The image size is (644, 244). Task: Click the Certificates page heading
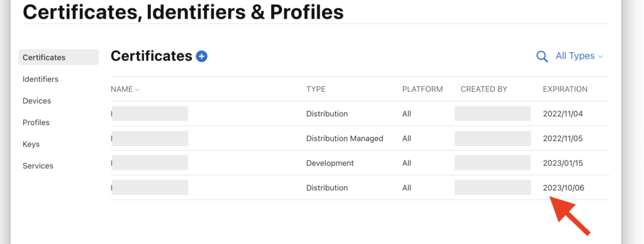tap(152, 56)
